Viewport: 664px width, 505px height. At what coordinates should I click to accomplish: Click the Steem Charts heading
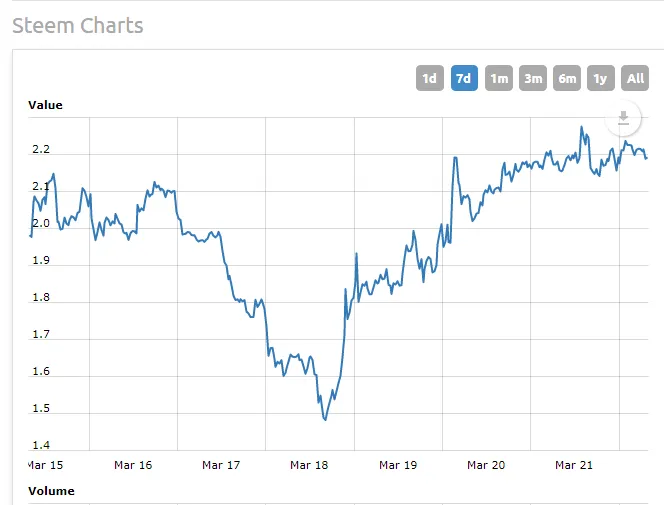pos(77,26)
